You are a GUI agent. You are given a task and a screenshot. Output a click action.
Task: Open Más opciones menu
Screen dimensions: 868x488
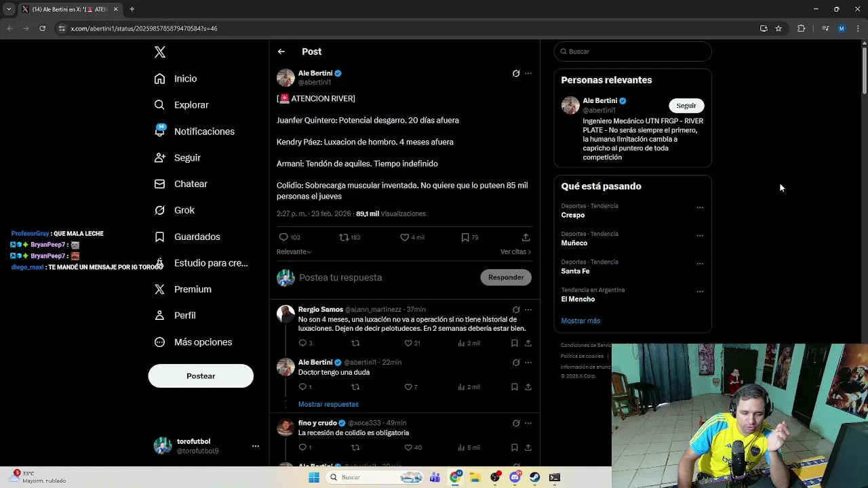tap(193, 342)
